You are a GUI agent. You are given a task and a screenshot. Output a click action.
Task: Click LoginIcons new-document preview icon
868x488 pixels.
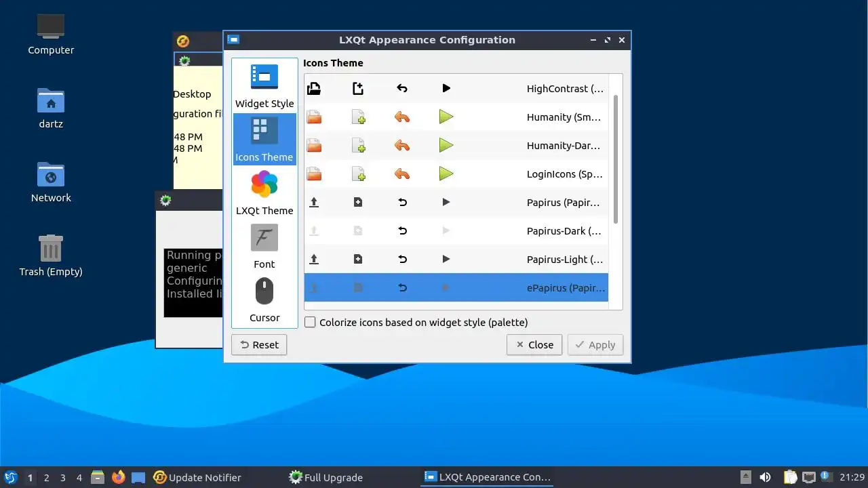pos(358,174)
